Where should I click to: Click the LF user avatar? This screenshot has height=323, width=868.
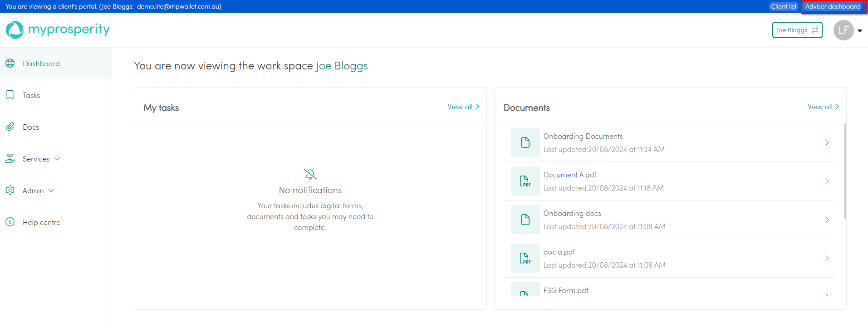tap(843, 30)
